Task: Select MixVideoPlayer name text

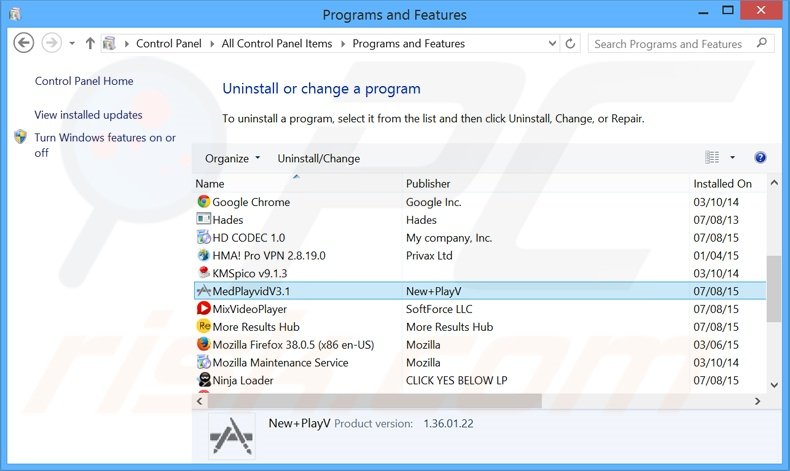Action: coord(249,309)
